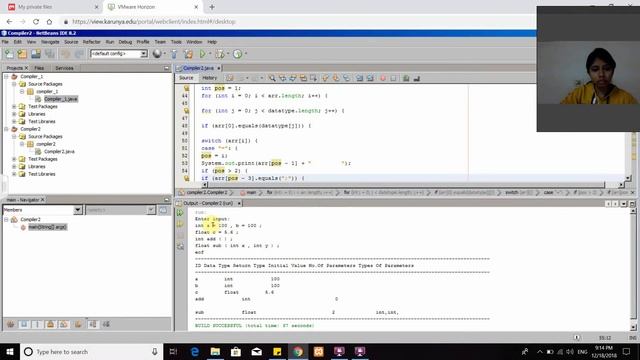Open the File menu
Viewport: 640px width, 360px height.
click(5, 42)
